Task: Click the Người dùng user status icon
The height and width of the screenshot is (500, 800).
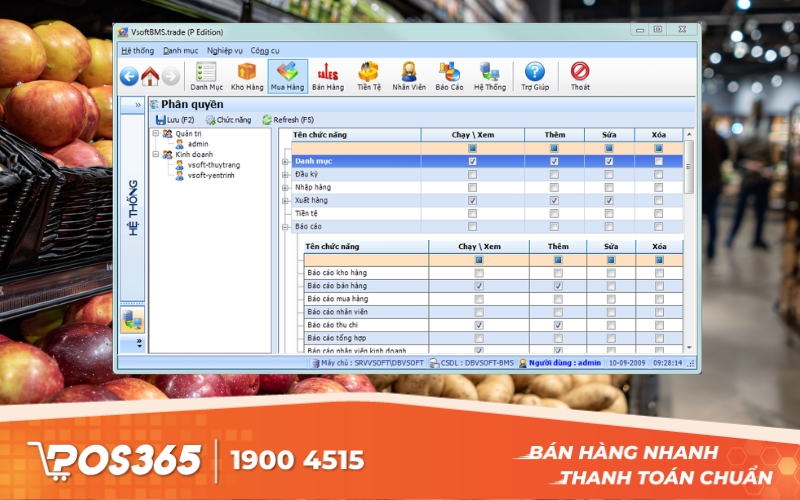Action: [x=523, y=363]
